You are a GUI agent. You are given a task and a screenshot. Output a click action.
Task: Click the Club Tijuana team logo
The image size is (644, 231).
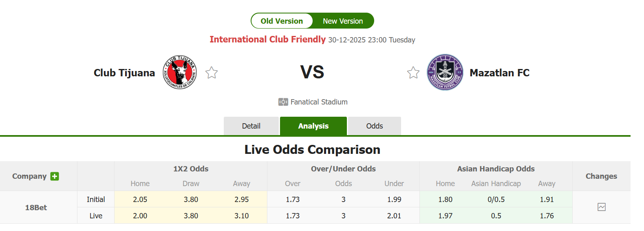click(180, 73)
